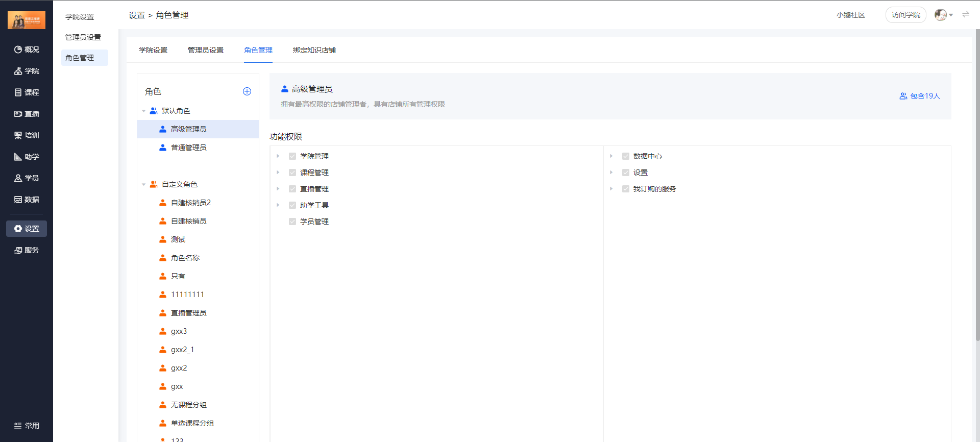Click the 访问学院 button

[x=905, y=15]
